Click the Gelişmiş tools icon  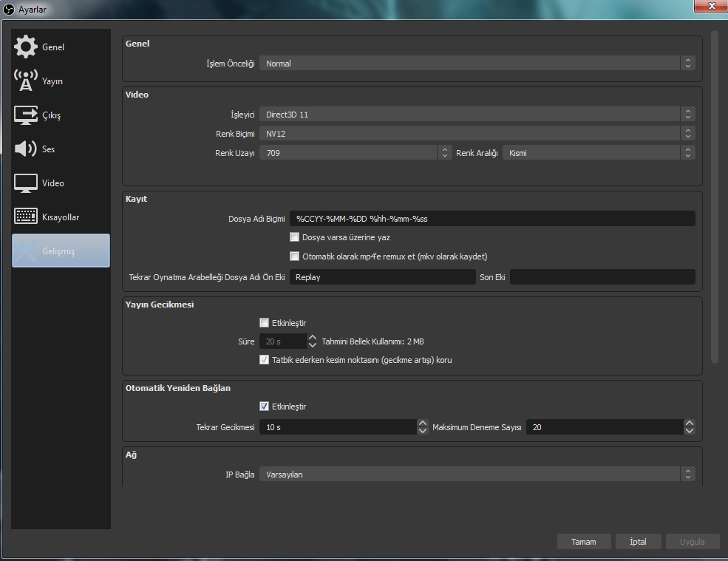[x=26, y=251]
